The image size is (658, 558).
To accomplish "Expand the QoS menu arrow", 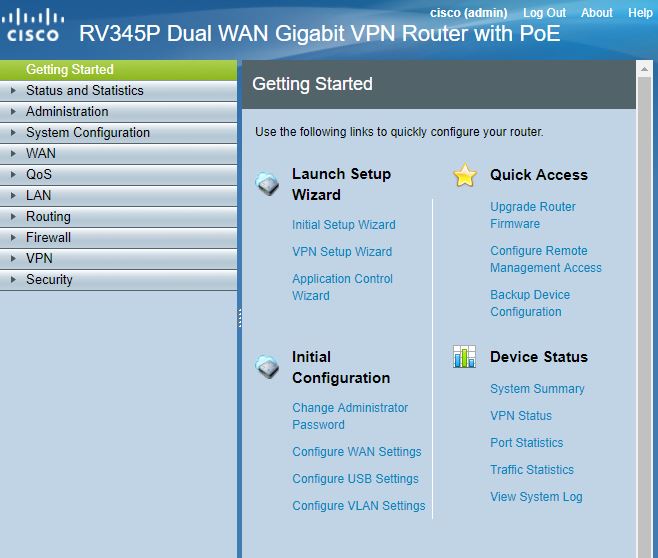I will pyautogui.click(x=13, y=174).
